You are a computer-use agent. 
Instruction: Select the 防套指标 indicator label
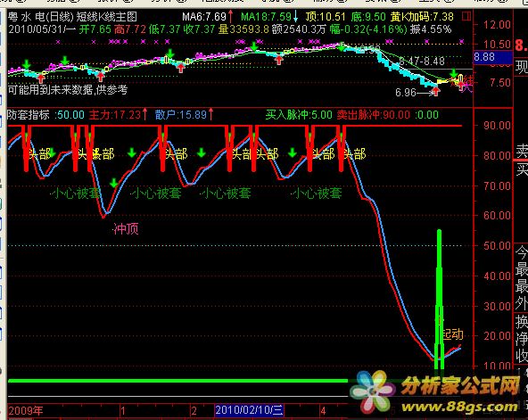[x=29, y=115]
